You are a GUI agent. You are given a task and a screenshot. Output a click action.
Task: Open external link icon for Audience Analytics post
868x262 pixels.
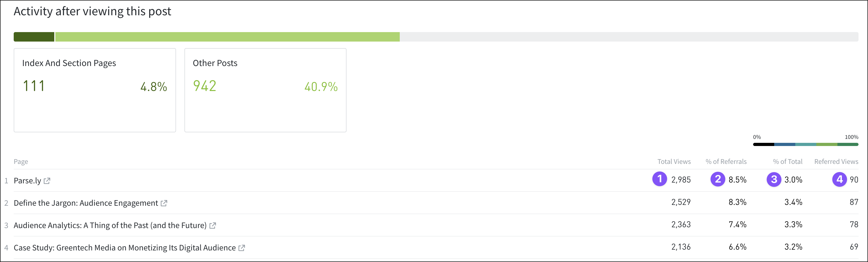pyautogui.click(x=213, y=226)
